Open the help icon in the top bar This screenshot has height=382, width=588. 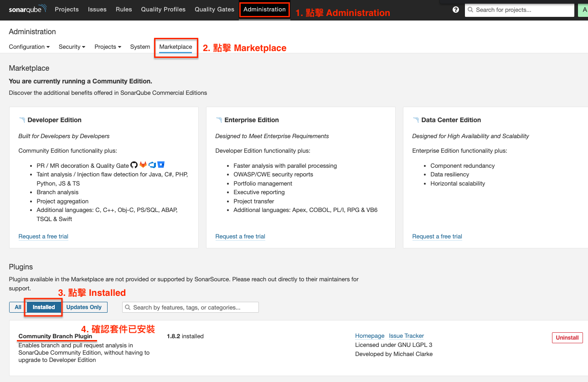pyautogui.click(x=455, y=9)
